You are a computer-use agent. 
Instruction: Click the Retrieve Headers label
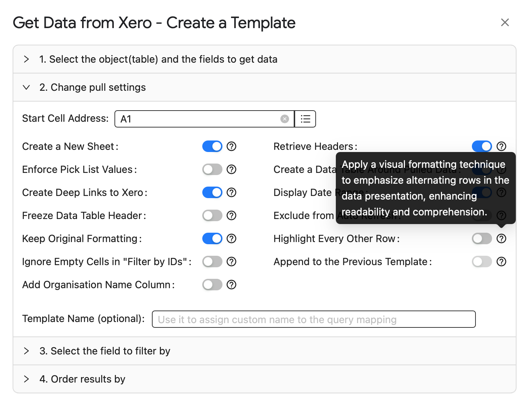[x=315, y=146]
